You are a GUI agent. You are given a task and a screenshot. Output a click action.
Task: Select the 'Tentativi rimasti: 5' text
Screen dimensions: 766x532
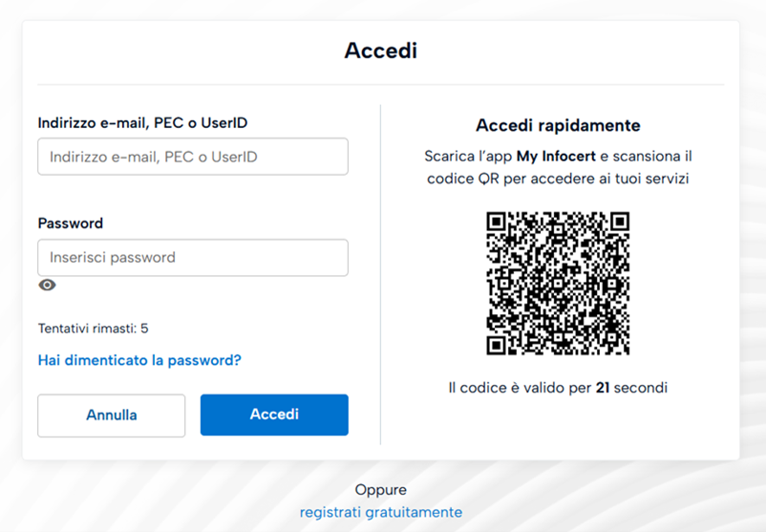[x=93, y=329]
